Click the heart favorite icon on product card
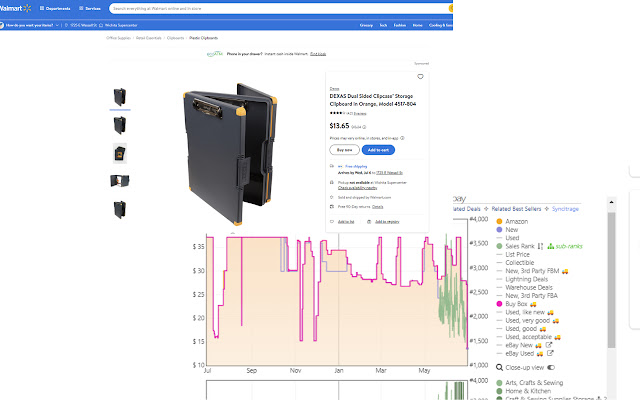This screenshot has width=640, height=400. click(x=420, y=77)
